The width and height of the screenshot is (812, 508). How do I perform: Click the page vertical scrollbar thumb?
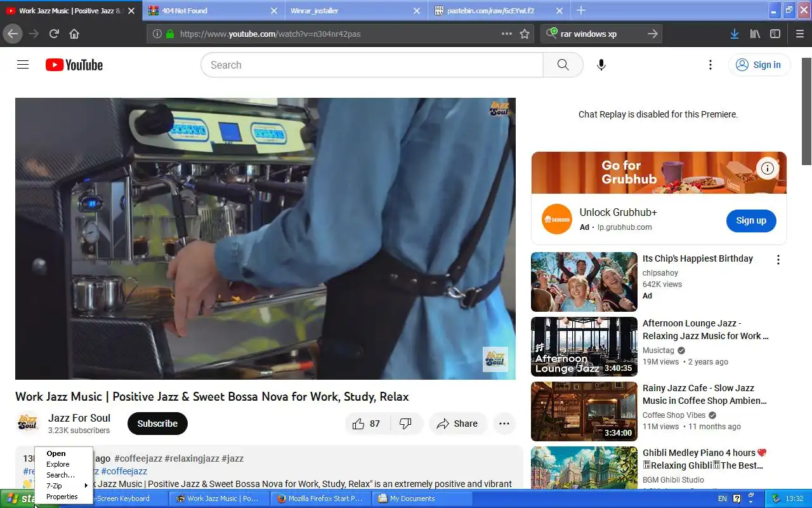(x=806, y=111)
